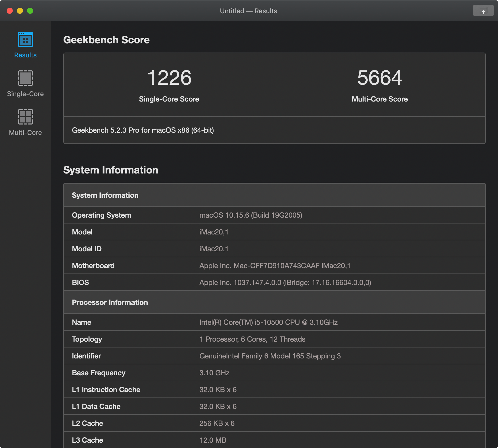Select the Multi-Core sidebar icon

(25, 117)
